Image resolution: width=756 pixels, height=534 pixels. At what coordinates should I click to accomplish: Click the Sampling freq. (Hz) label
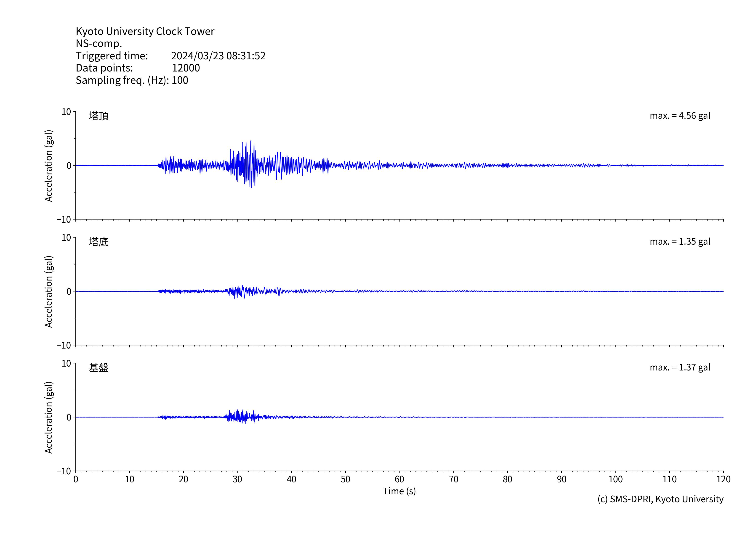point(122,80)
